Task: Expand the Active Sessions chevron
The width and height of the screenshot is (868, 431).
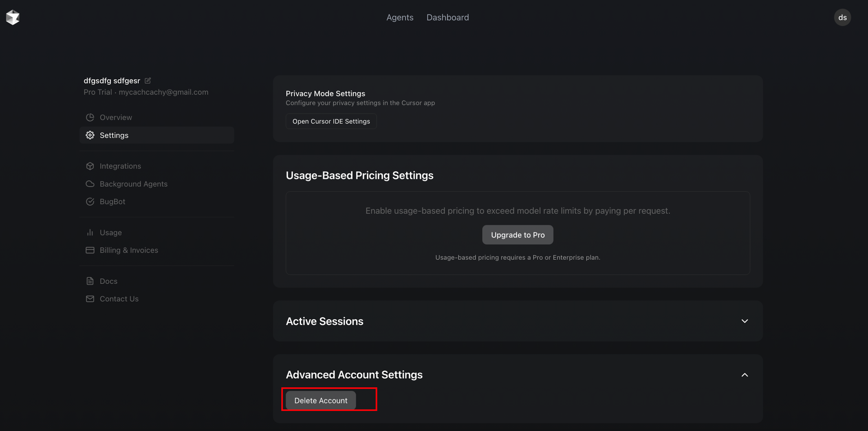Action: [744, 321]
